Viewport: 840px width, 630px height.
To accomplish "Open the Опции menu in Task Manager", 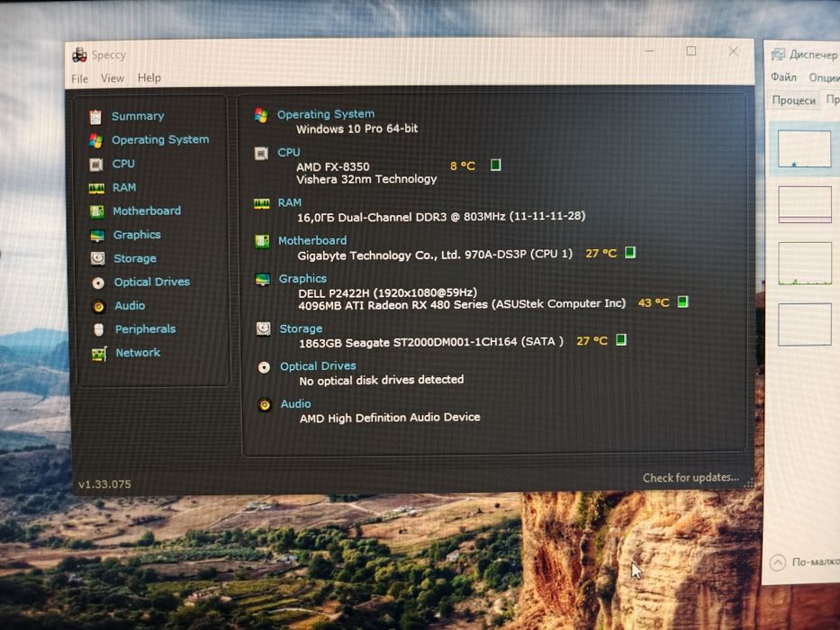I will tap(824, 78).
